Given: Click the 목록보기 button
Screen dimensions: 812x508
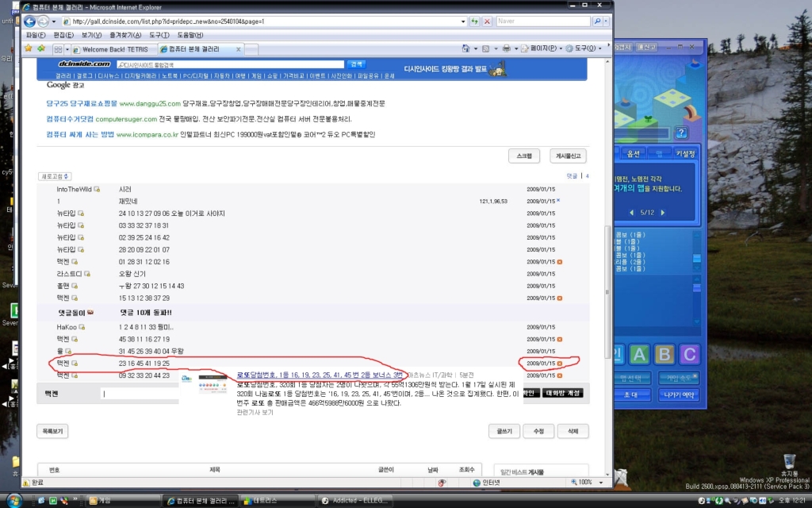Looking at the screenshot, I should pos(52,431).
